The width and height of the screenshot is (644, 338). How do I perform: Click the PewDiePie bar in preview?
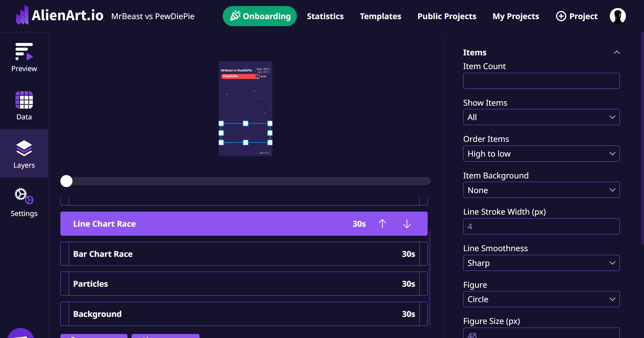[240, 76]
